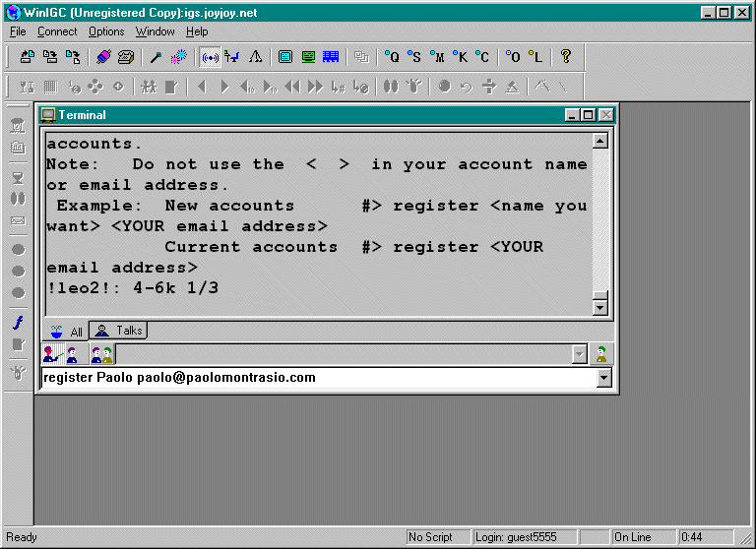Select the teacher-with-pointer mode icon
Image resolution: width=756 pixels, height=549 pixels.
pos(53,355)
